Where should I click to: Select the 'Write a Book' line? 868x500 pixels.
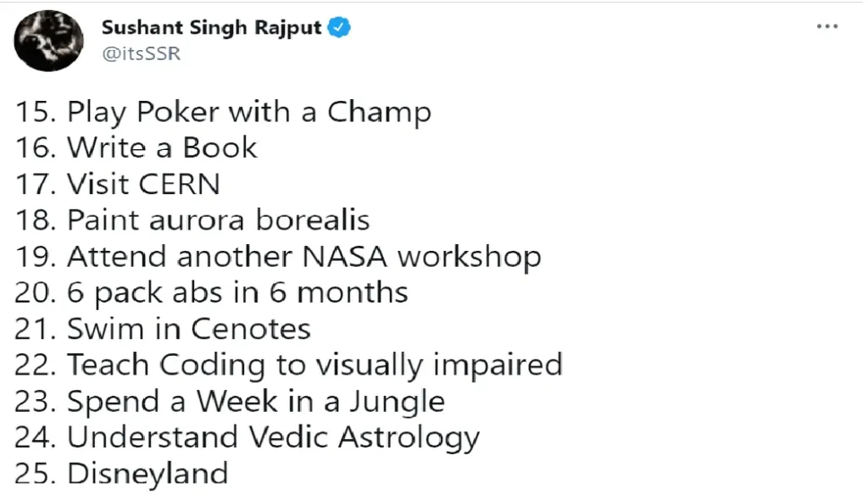161,148
